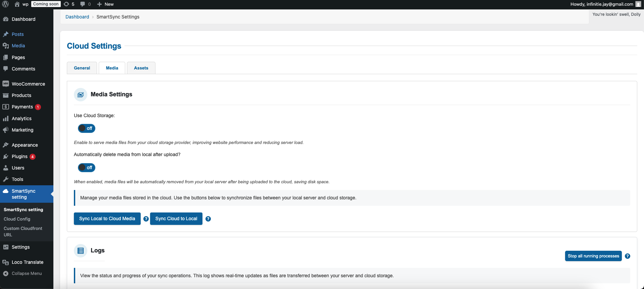Open Custom Cloudfront URL submenu item
The width and height of the screenshot is (644, 289).
[x=23, y=232]
